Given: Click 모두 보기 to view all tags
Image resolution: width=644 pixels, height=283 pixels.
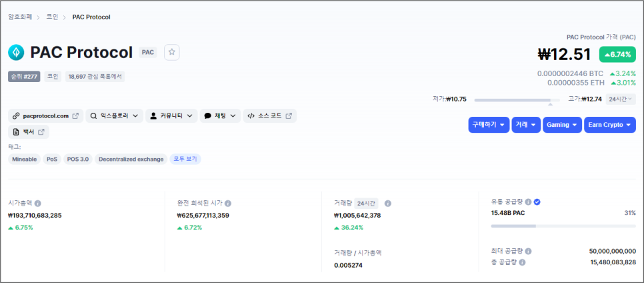Looking at the screenshot, I should 185,159.
